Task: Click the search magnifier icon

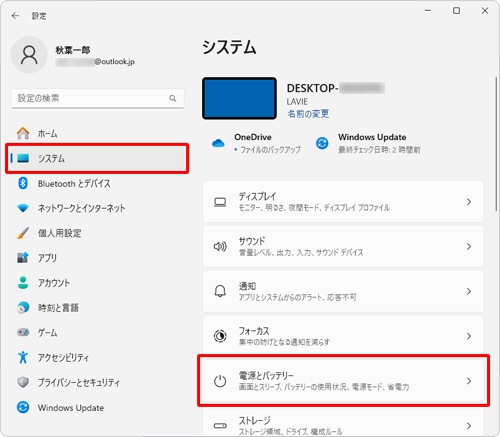Action: (x=173, y=98)
